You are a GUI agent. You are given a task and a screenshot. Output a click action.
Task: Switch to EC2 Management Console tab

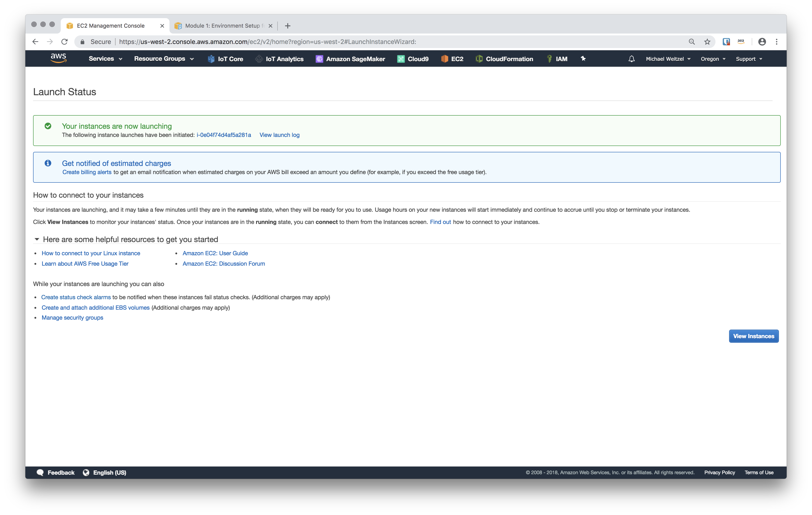[x=115, y=26]
